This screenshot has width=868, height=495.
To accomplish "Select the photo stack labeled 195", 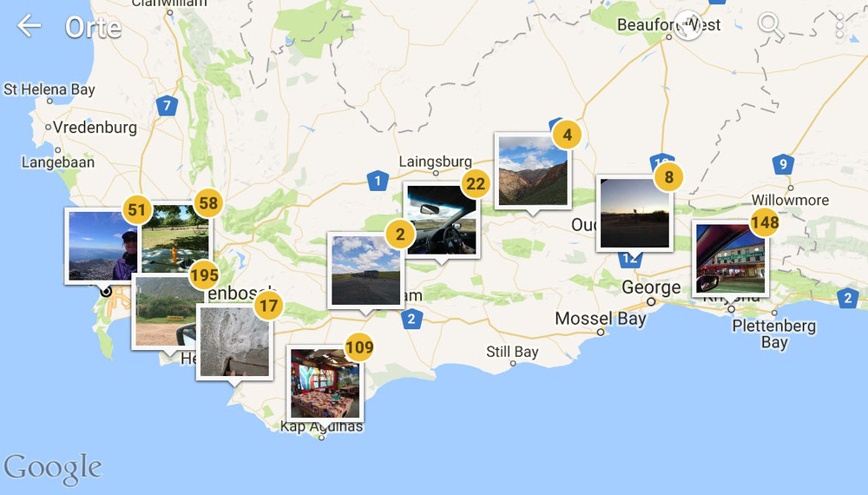I will tap(168, 312).
